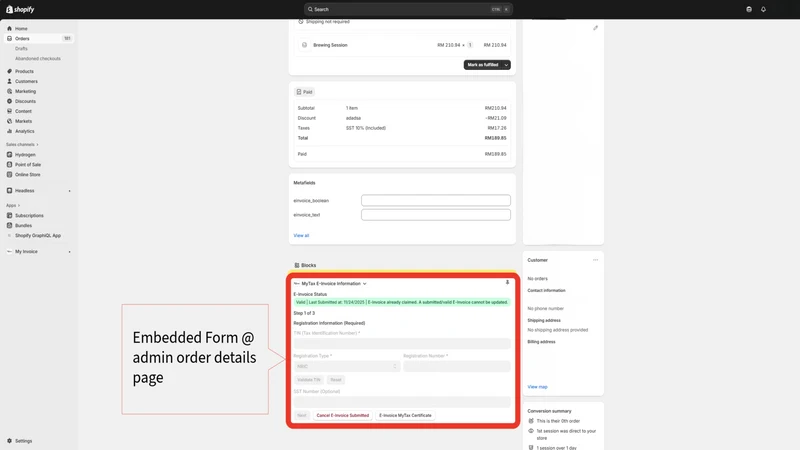This screenshot has width=800, height=450.
Task: Click the pencil edit icon in the right panel
Action: [595, 28]
